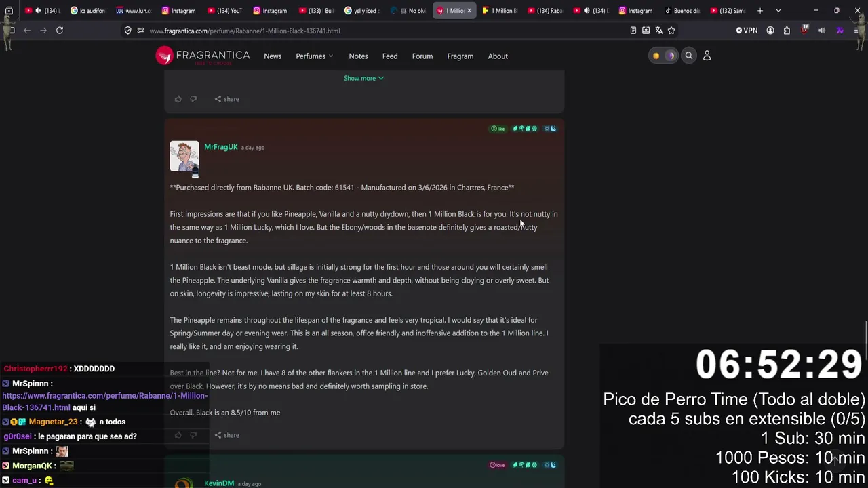Image resolution: width=868 pixels, height=488 pixels.
Task: Click g0r0sei's chat username
Action: [17, 436]
